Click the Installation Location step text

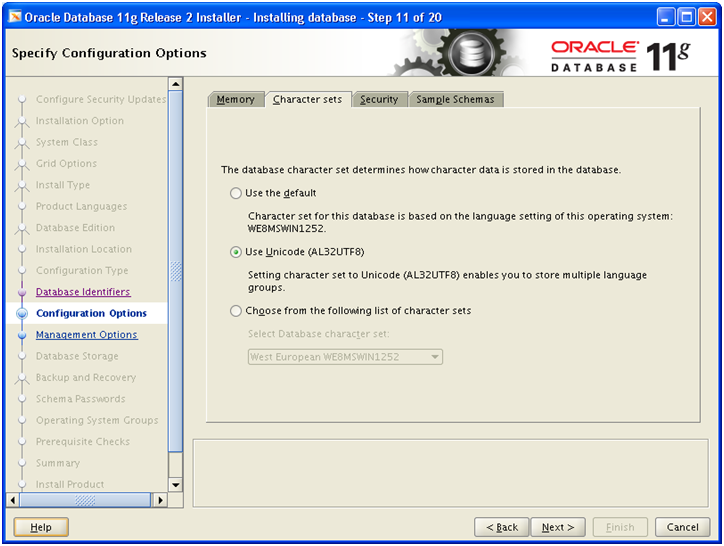[x=84, y=249]
